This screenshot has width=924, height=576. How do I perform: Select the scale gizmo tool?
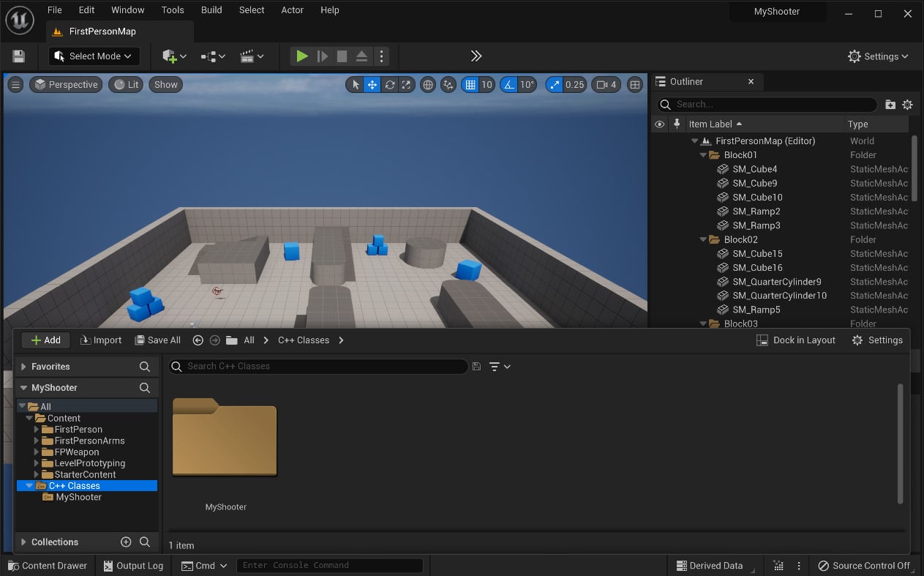[407, 85]
